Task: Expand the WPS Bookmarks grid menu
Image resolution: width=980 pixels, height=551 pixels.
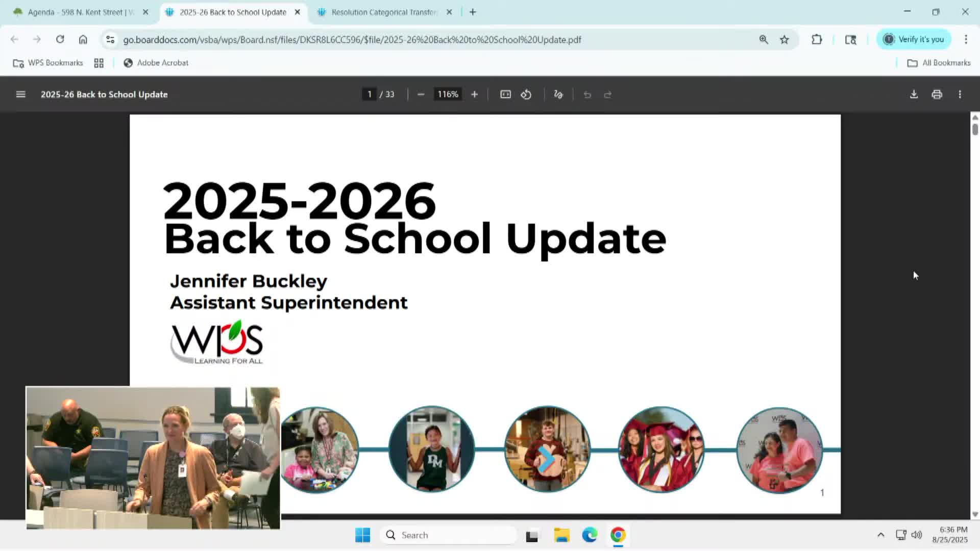Action: click(99, 63)
